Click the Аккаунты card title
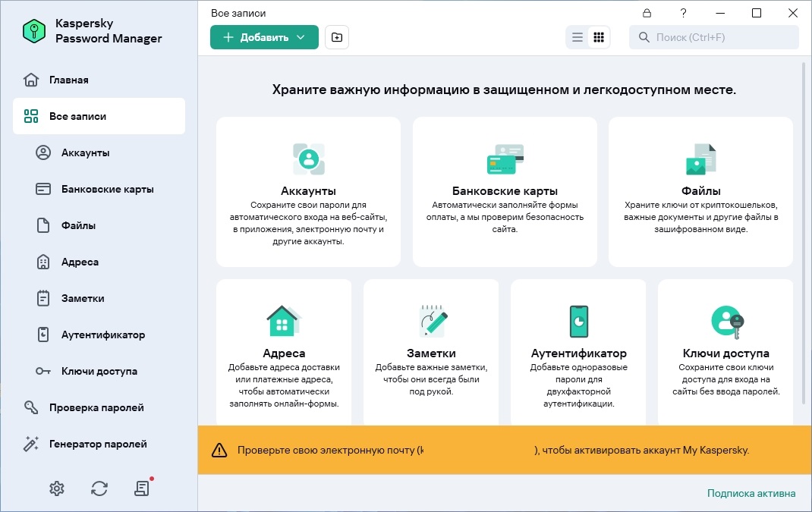Image resolution: width=812 pixels, height=512 pixels. click(x=309, y=191)
